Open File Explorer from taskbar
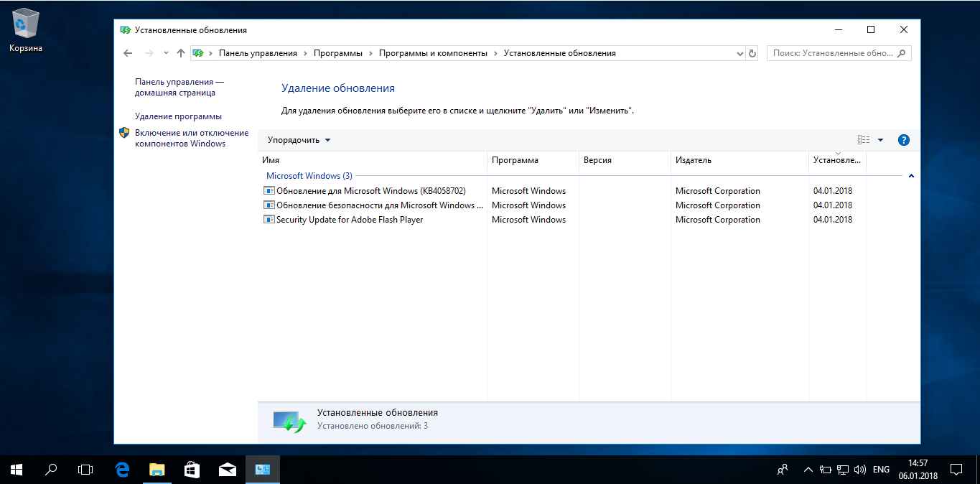The height and width of the screenshot is (484, 980). click(157, 470)
